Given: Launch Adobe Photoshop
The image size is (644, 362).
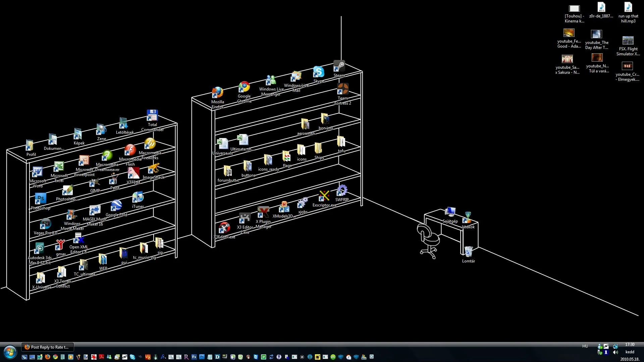Looking at the screenshot, I should click(40, 198).
